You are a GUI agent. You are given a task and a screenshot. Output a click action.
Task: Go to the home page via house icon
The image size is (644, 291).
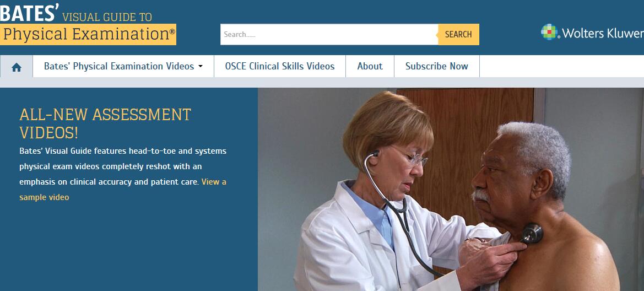[17, 67]
